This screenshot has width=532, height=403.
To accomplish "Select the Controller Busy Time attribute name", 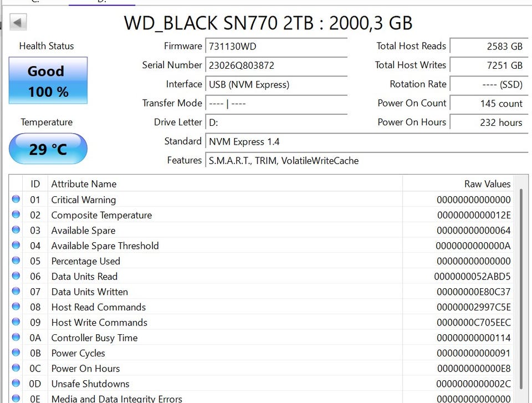I will 94,338.
